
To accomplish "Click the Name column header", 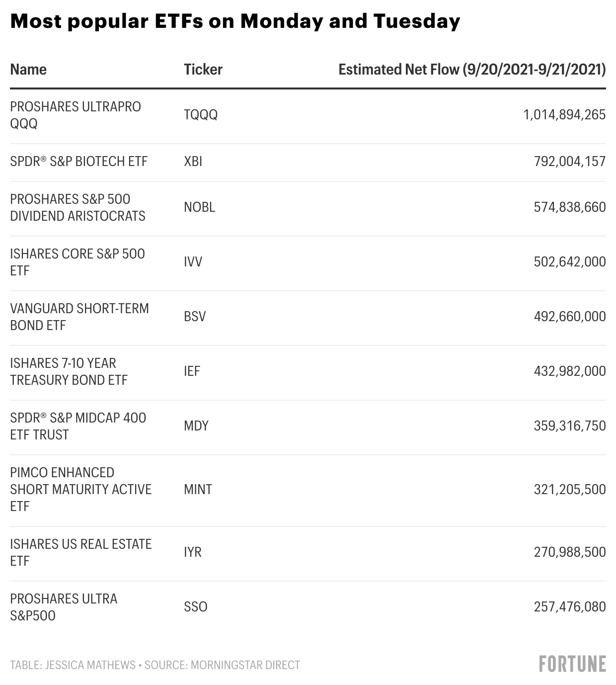I will pyautogui.click(x=28, y=70).
